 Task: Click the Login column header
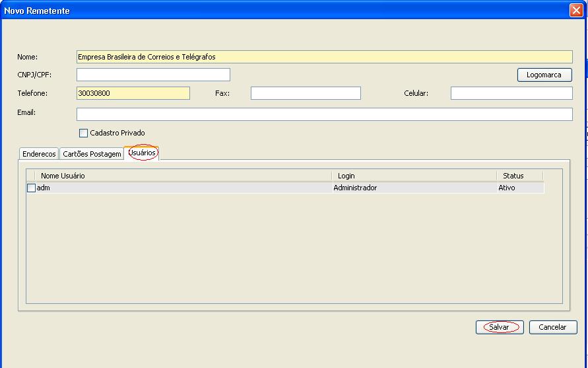click(414, 176)
